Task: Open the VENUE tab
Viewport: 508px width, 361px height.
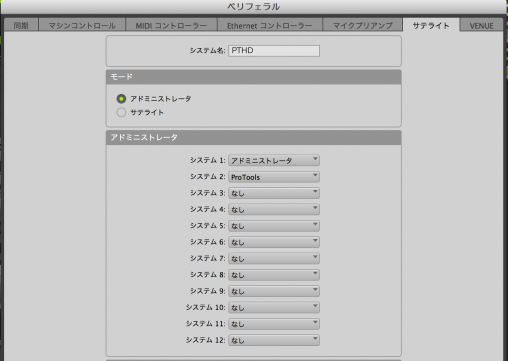Action: 481,25
